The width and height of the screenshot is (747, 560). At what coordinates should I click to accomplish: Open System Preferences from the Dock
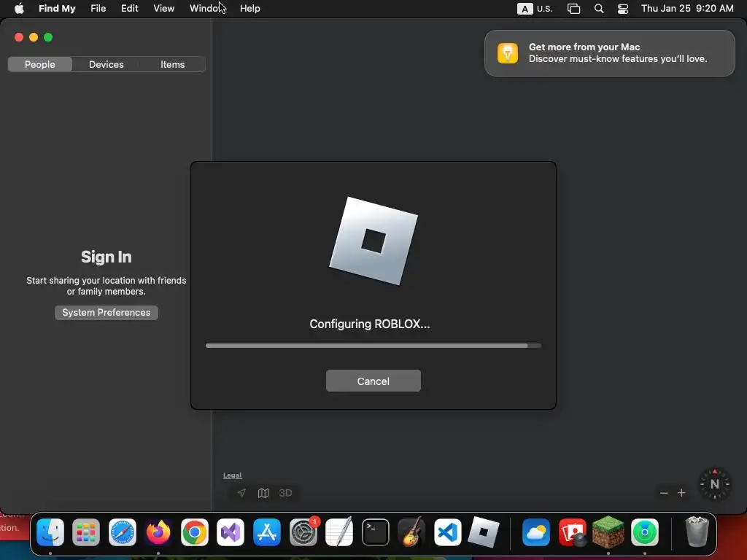coord(303,532)
